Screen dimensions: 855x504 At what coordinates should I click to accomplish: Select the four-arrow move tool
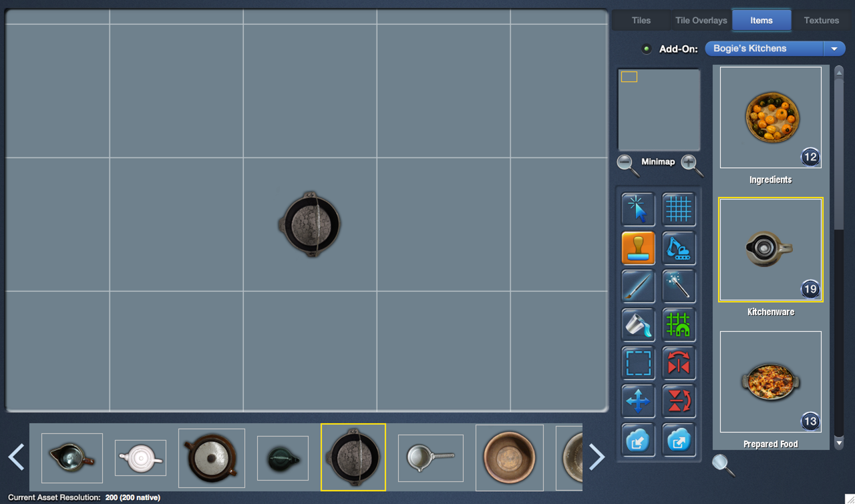[x=638, y=402]
